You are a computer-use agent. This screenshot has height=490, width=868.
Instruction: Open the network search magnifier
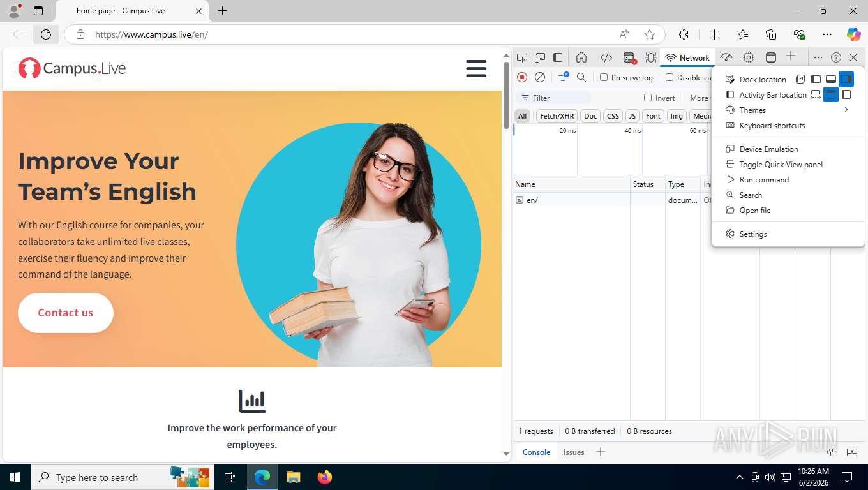point(581,77)
